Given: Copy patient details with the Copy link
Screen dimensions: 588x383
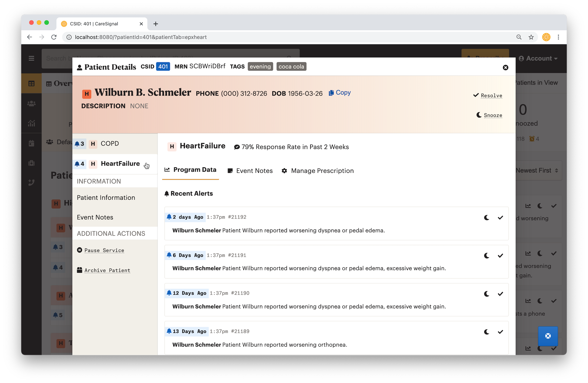Looking at the screenshot, I should (x=340, y=93).
